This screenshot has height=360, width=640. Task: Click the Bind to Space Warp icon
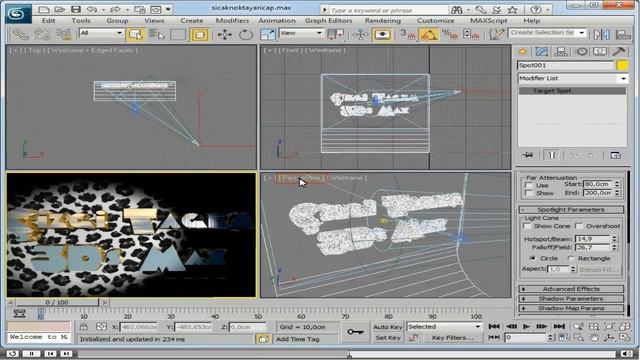pos(63,35)
